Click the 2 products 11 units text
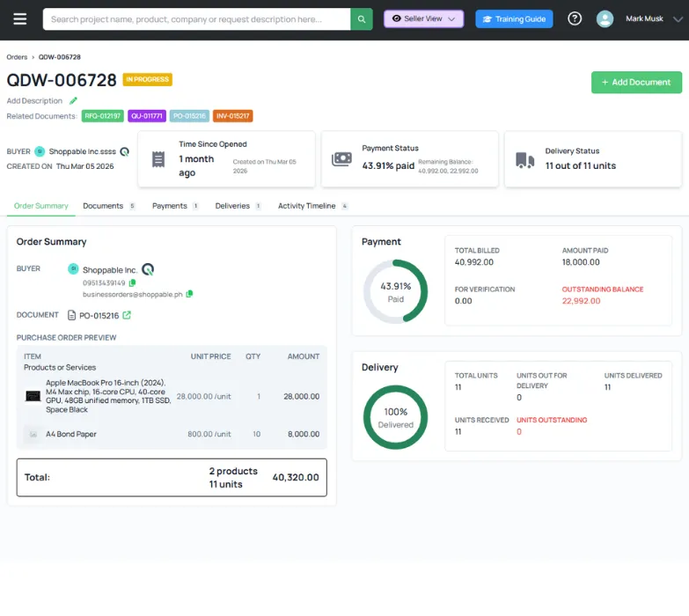The height and width of the screenshot is (616, 689). coord(233,478)
